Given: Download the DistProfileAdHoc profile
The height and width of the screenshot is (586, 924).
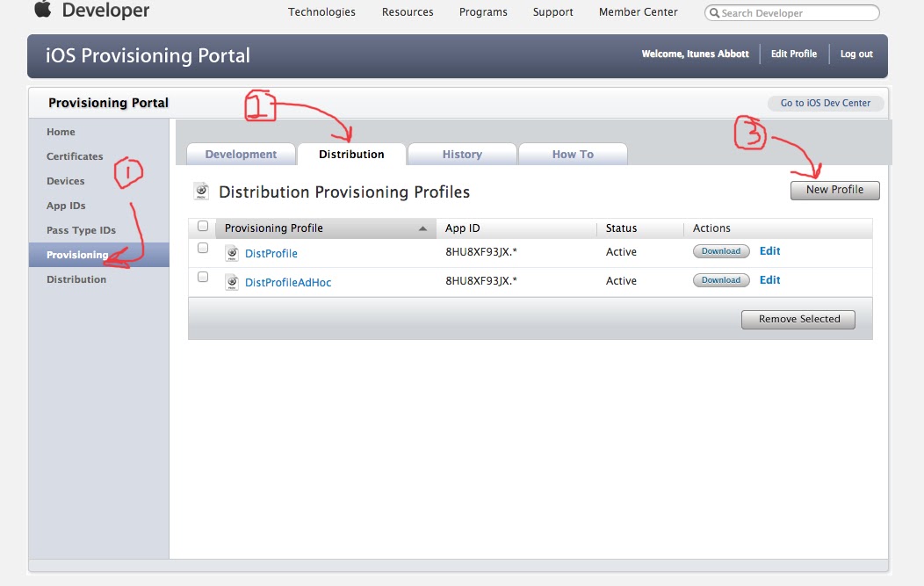Looking at the screenshot, I should [x=721, y=280].
